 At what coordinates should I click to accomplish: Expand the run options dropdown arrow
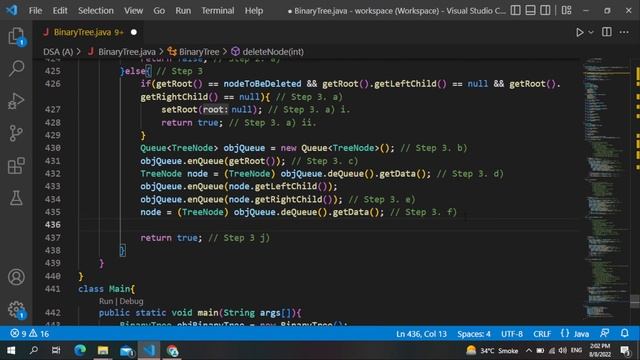point(591,32)
